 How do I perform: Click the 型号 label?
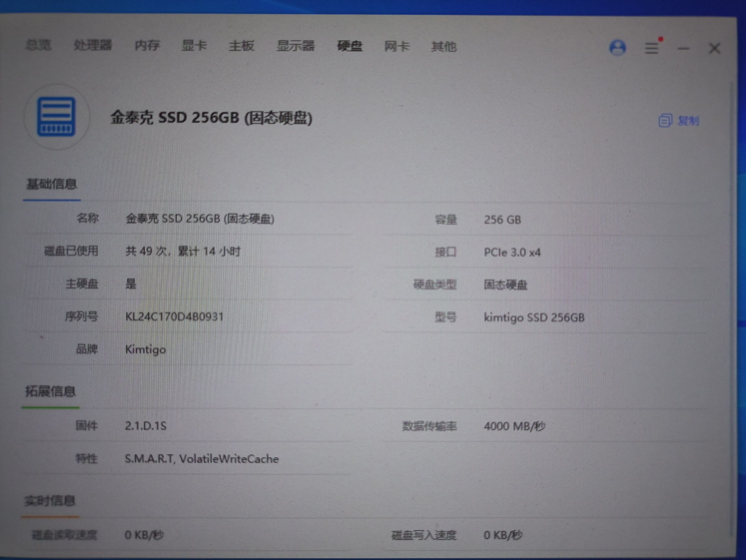pos(446,317)
